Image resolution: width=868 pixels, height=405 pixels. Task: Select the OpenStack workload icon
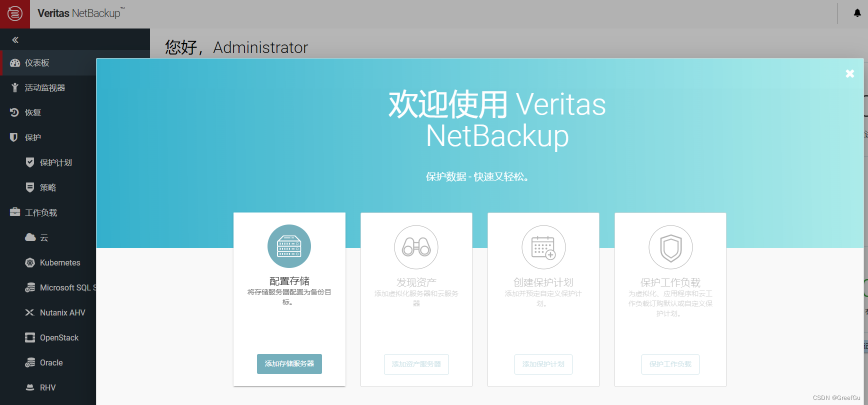coord(30,337)
